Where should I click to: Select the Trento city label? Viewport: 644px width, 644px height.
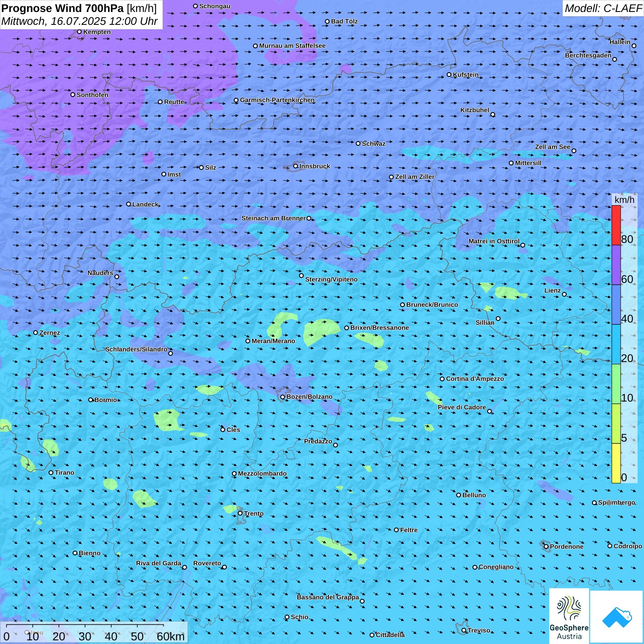coord(253,513)
